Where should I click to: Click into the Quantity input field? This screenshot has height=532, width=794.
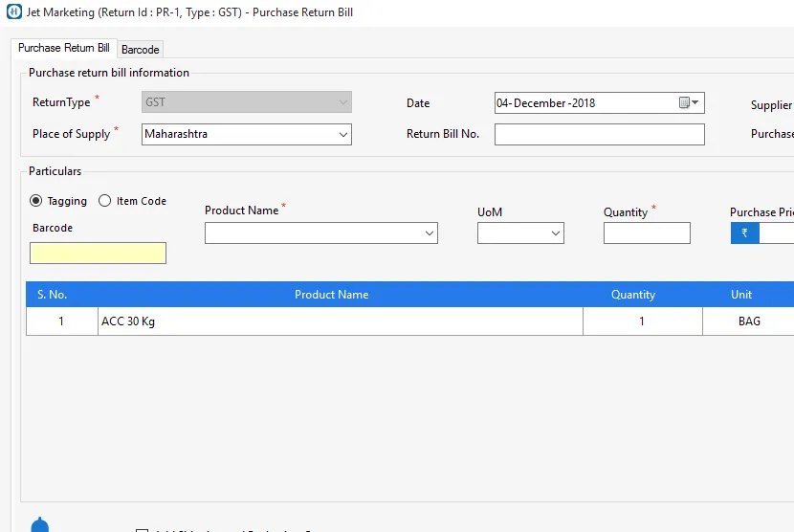pos(646,233)
